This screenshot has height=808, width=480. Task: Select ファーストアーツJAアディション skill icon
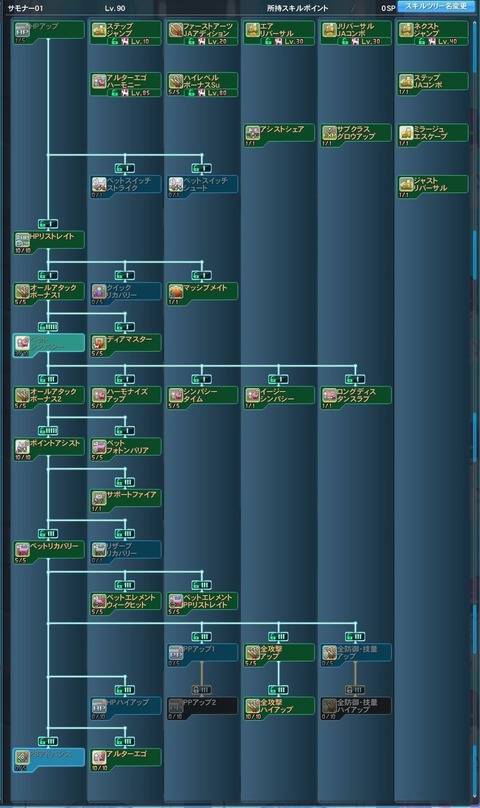tap(175, 29)
